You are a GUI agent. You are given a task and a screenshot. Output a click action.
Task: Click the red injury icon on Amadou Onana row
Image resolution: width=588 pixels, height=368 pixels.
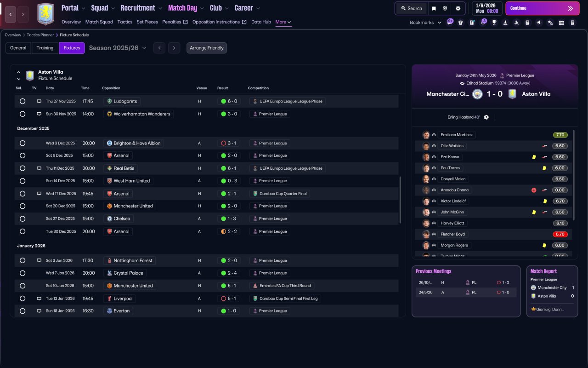[x=534, y=190]
